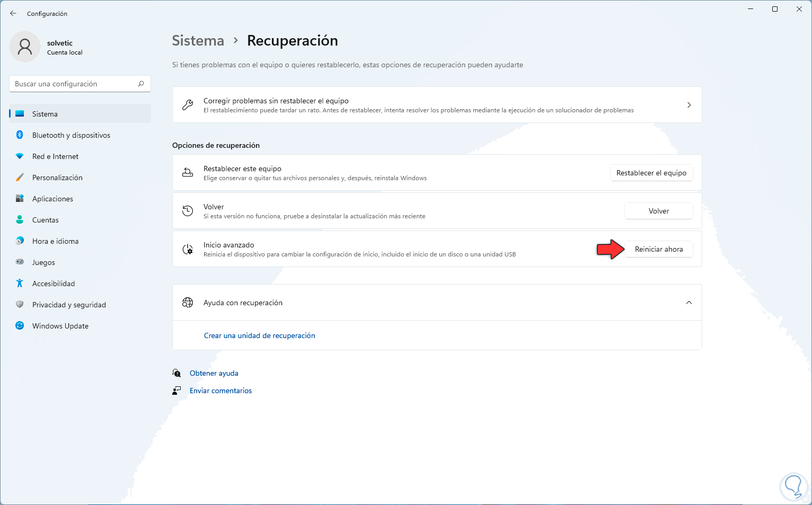The width and height of the screenshot is (812, 505).
Task: Click the Windows Update sync icon
Action: [20, 326]
